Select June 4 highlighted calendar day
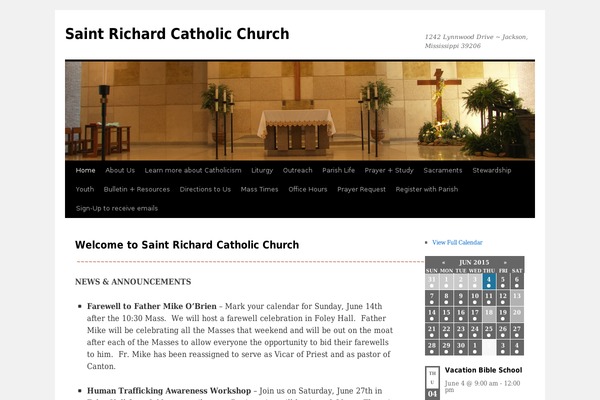The image size is (600, 400). click(489, 281)
